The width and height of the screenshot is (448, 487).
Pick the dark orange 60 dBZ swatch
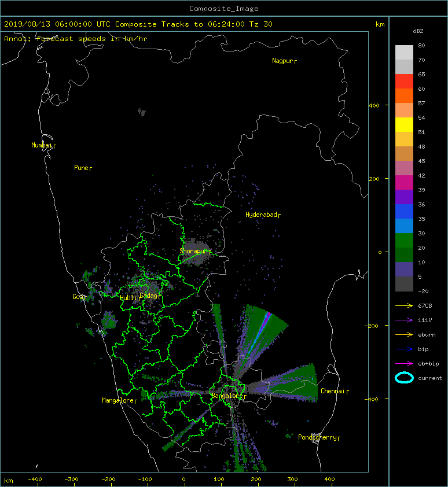404,95
